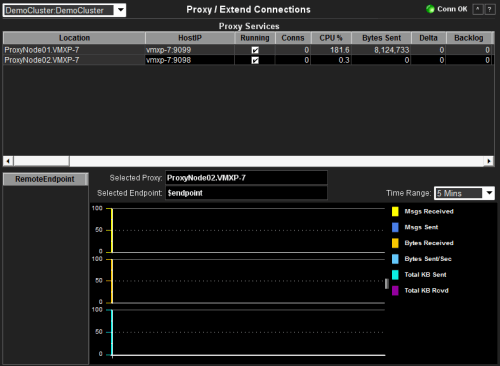Click the purple Total KB Rcvd swatch

point(395,291)
